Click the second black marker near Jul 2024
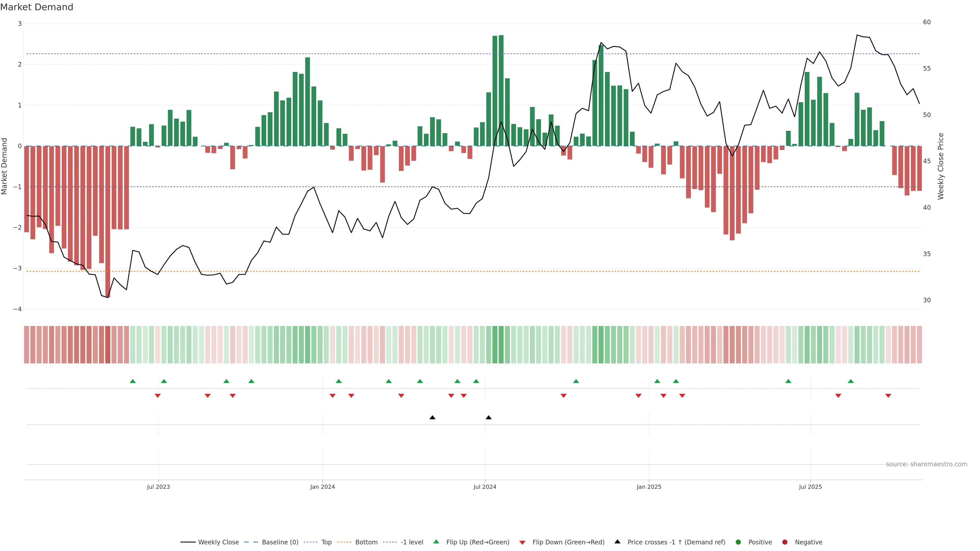The image size is (980, 551). click(x=488, y=418)
